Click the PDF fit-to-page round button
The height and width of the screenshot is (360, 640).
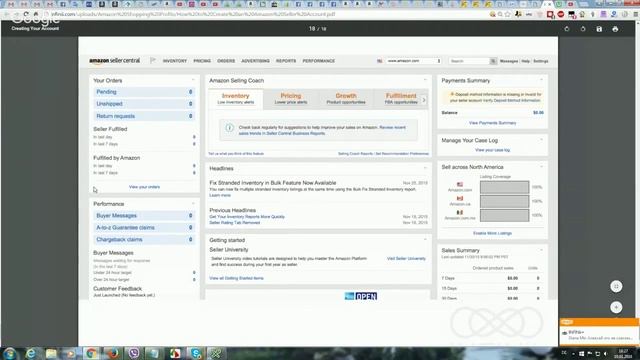click(616, 287)
